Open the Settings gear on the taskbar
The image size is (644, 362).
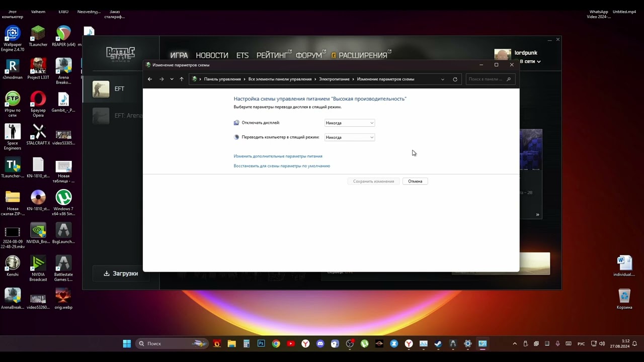pos(468,344)
